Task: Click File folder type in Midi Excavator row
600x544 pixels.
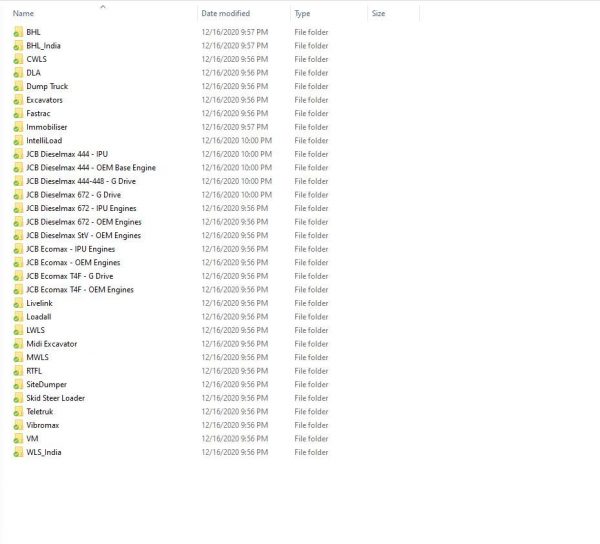Action: click(311, 344)
